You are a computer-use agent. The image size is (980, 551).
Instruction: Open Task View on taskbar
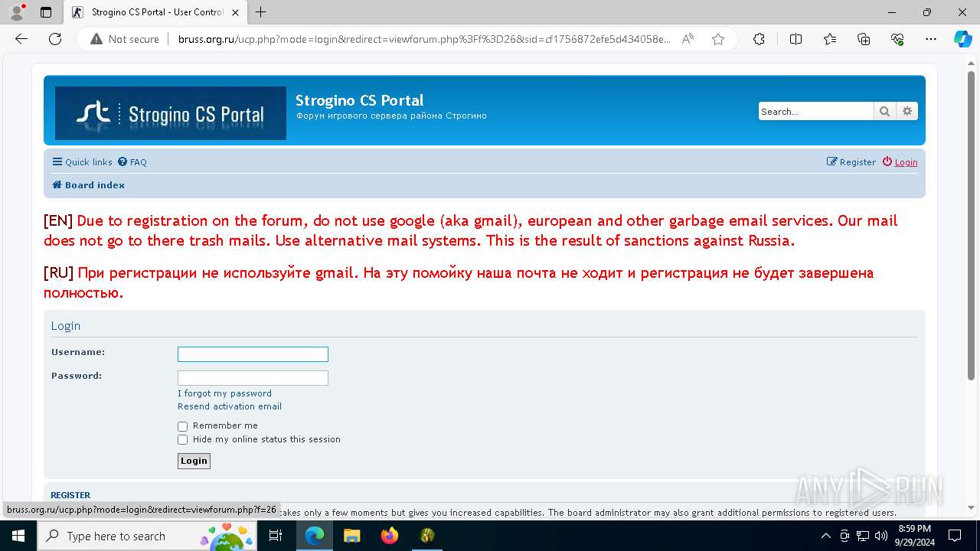coord(276,536)
